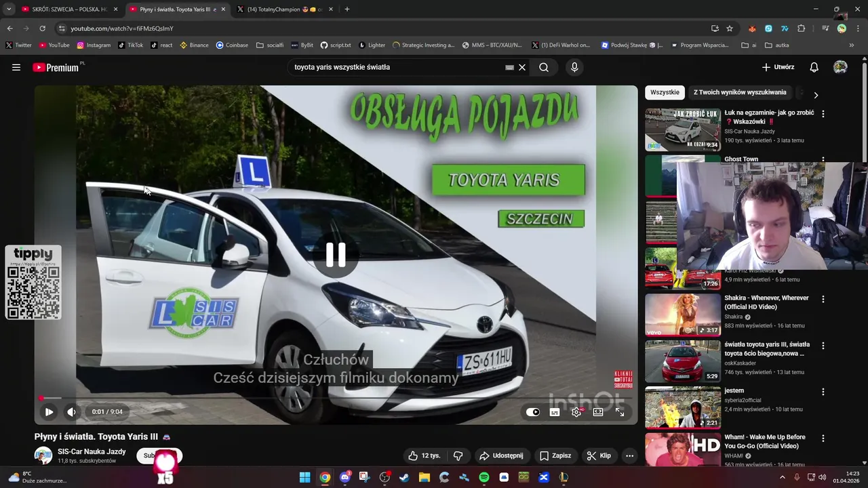Open Discord from the taskbar

coord(345,477)
